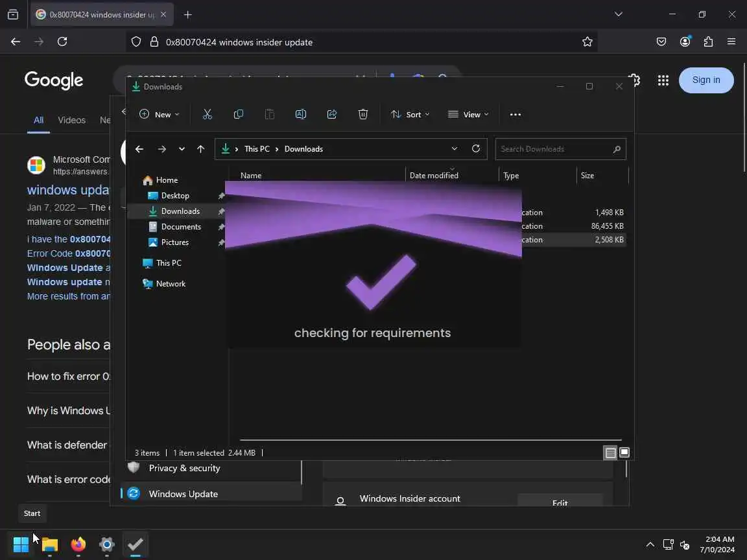The image size is (747, 560).
Task: Click the Google Sign in button
Action: click(x=706, y=80)
